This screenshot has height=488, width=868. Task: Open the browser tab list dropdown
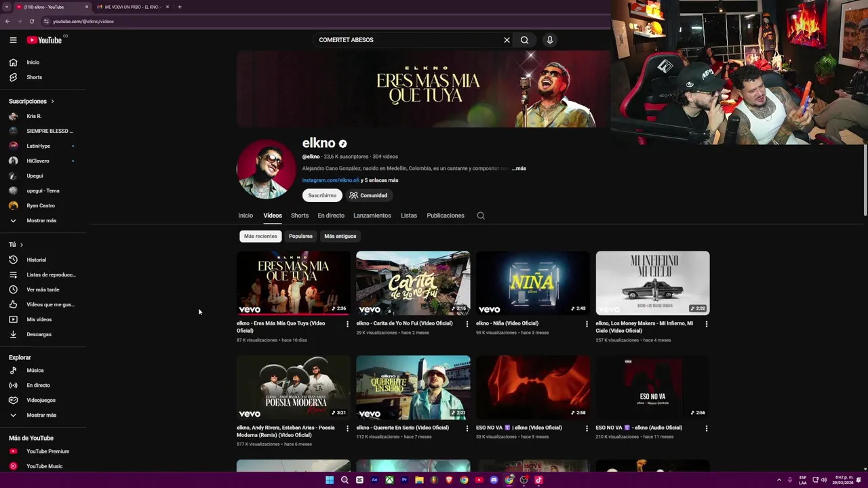pos(6,7)
